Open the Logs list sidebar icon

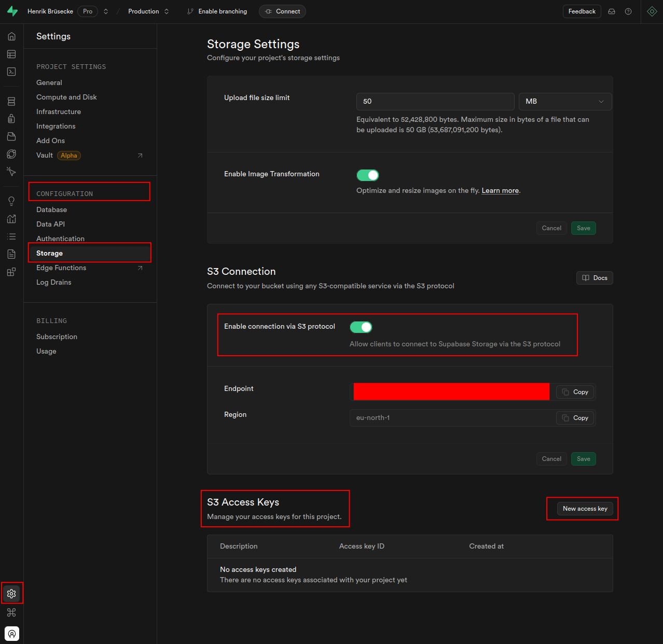11,236
